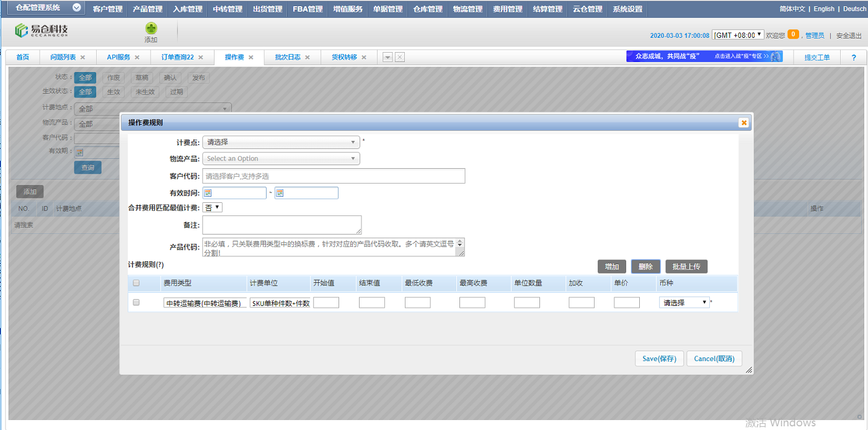This screenshot has width=868, height=430.
Task: Close the 货权转移 tab using its X icon
Action: (364, 57)
